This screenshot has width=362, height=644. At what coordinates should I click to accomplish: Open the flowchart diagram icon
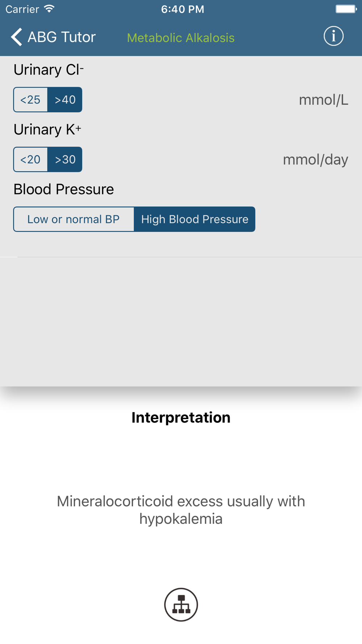click(181, 605)
